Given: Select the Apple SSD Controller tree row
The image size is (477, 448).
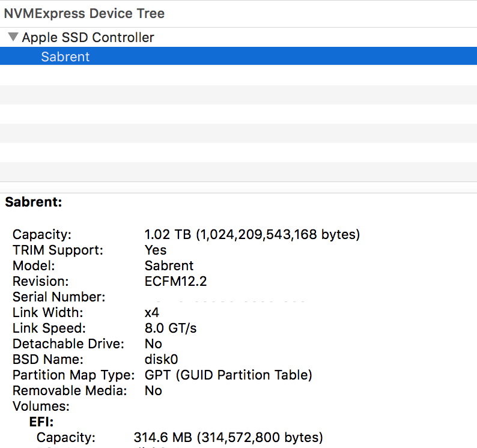Looking at the screenshot, I should 239,37.
